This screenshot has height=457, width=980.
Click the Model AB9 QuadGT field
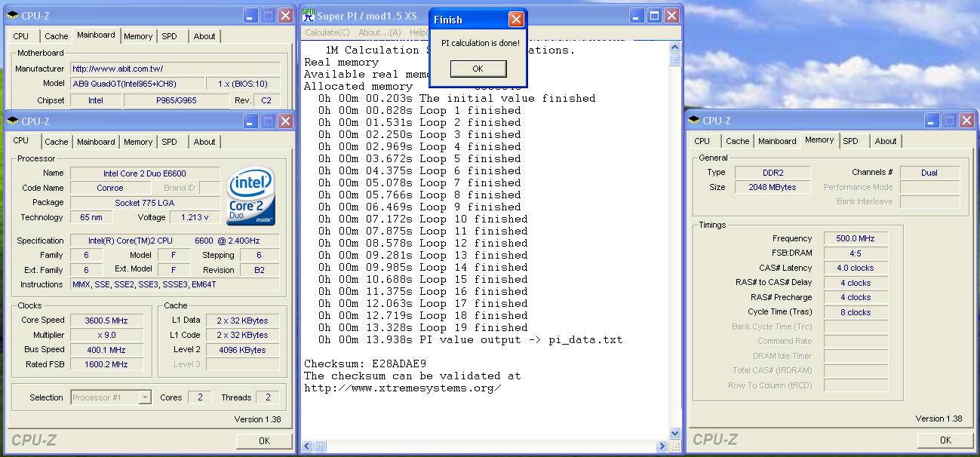pyautogui.click(x=137, y=84)
